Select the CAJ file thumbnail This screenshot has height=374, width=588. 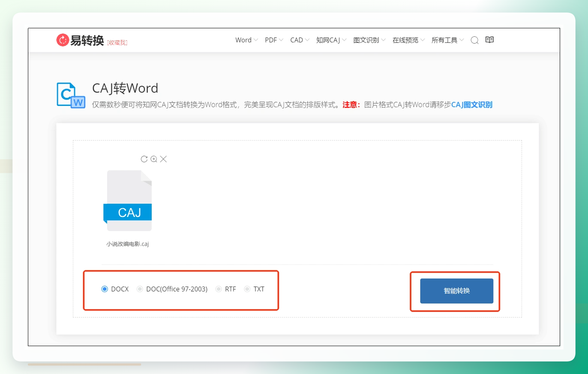click(x=128, y=201)
